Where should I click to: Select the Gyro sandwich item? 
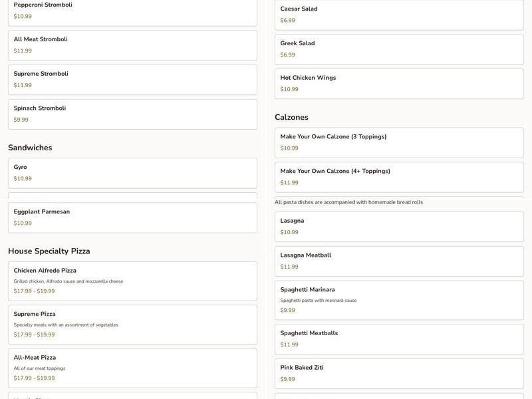132,173
